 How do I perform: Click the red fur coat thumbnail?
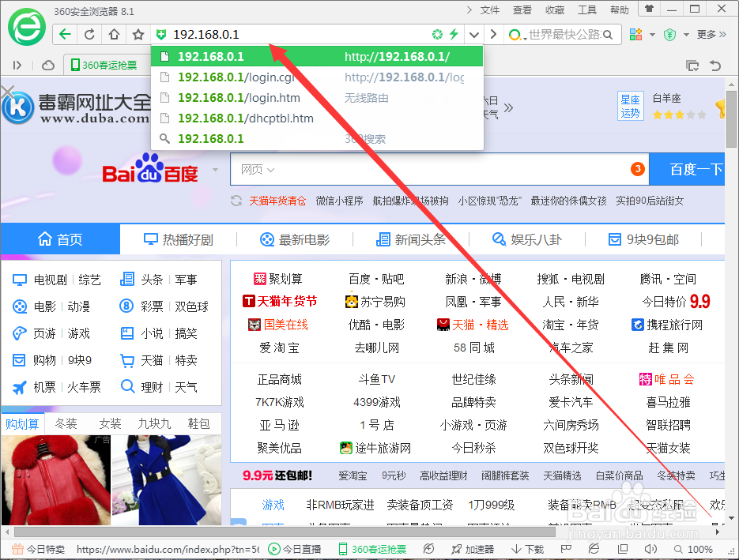(55, 480)
